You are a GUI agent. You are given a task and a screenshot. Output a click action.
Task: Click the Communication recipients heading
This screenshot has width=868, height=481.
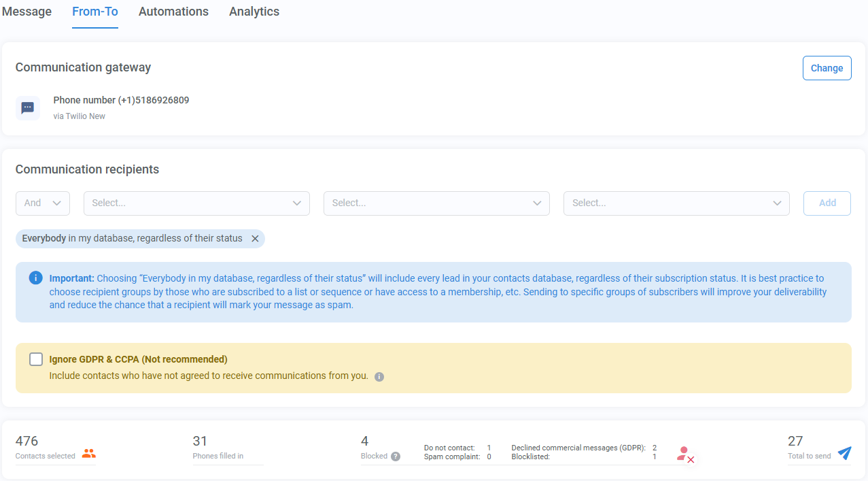click(87, 169)
